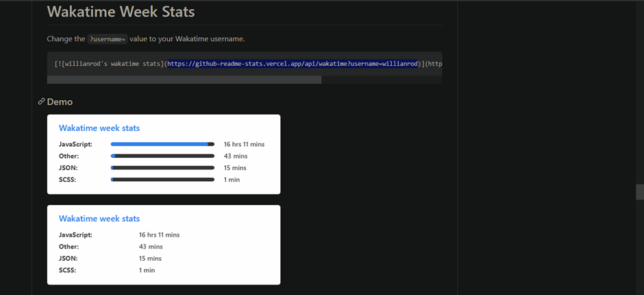644x295 pixels.
Task: Click Wakatime week stats title in first card
Action: [x=99, y=128]
